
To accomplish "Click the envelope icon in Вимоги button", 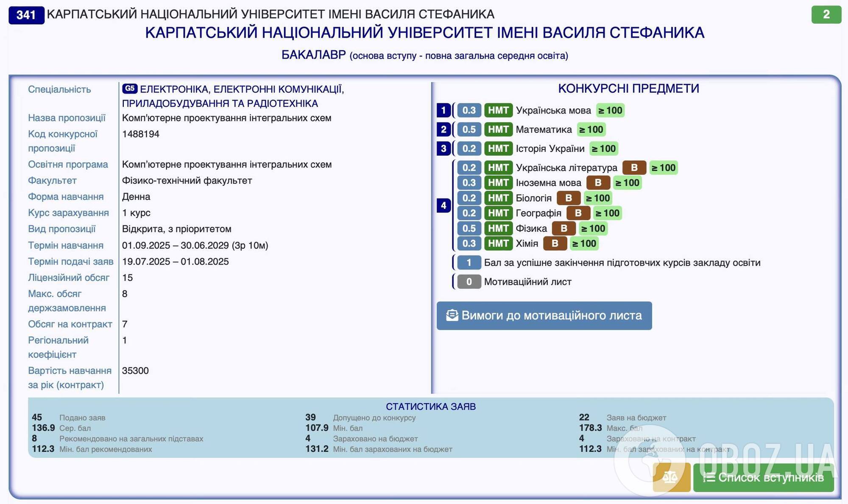I will 452,315.
